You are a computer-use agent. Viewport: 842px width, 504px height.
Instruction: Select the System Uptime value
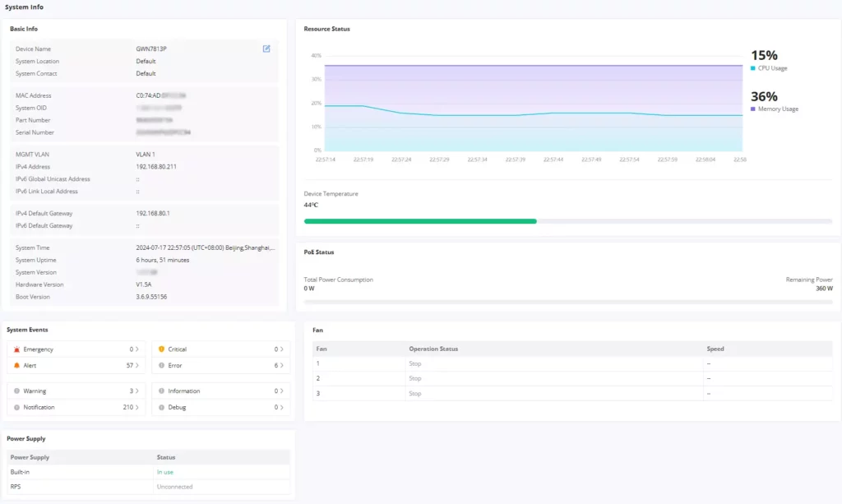162,261
